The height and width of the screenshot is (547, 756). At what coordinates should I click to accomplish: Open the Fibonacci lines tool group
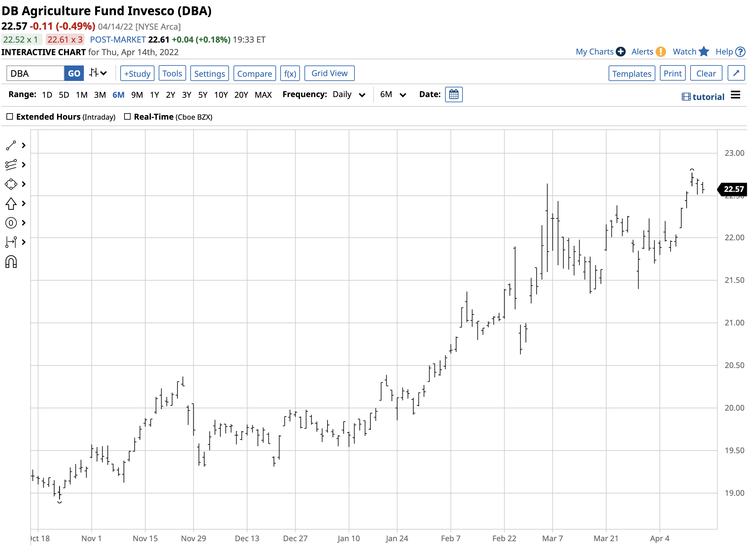click(x=11, y=165)
